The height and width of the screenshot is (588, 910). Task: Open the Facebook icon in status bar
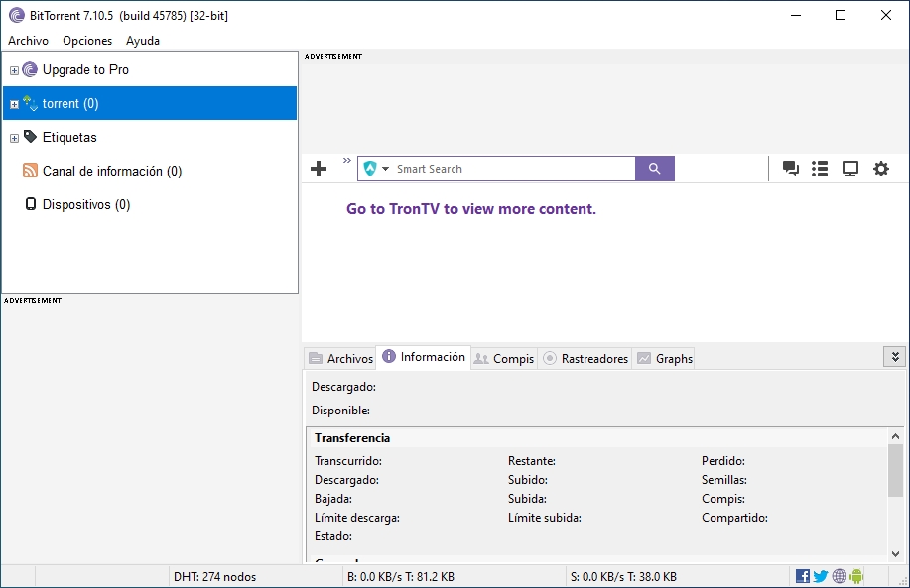tap(803, 576)
